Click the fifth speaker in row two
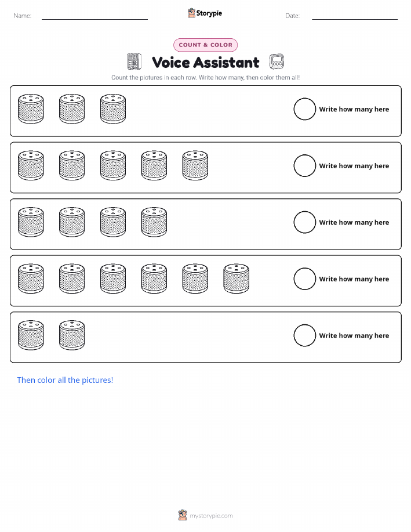The image size is (411, 532). (x=195, y=165)
